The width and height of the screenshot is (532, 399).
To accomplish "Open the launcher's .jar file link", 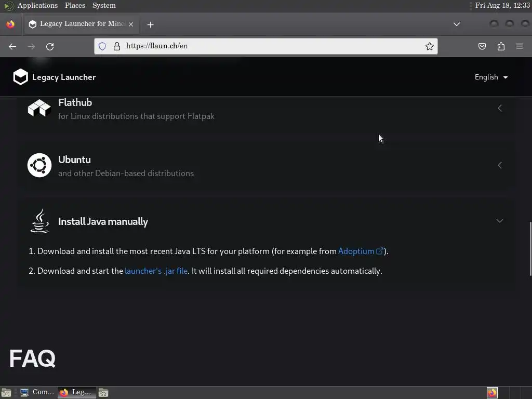I will [156, 271].
